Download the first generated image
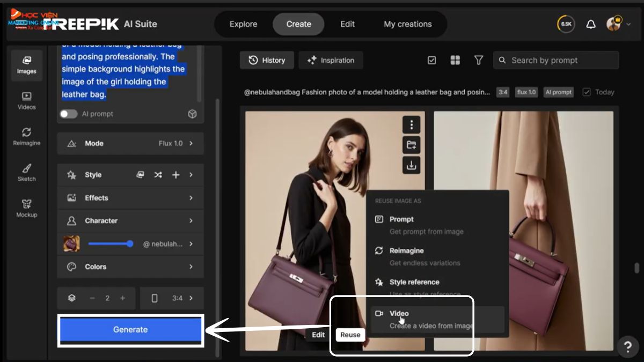This screenshot has height=362, width=644. point(412,165)
